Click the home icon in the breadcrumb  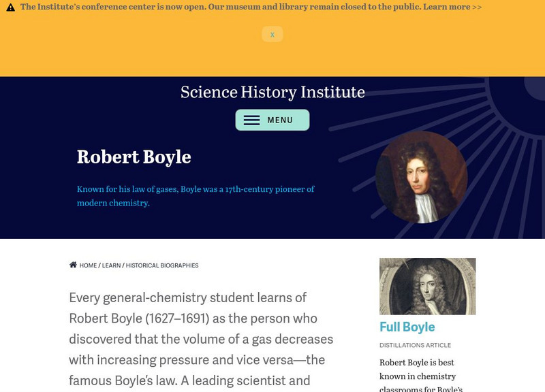point(74,265)
